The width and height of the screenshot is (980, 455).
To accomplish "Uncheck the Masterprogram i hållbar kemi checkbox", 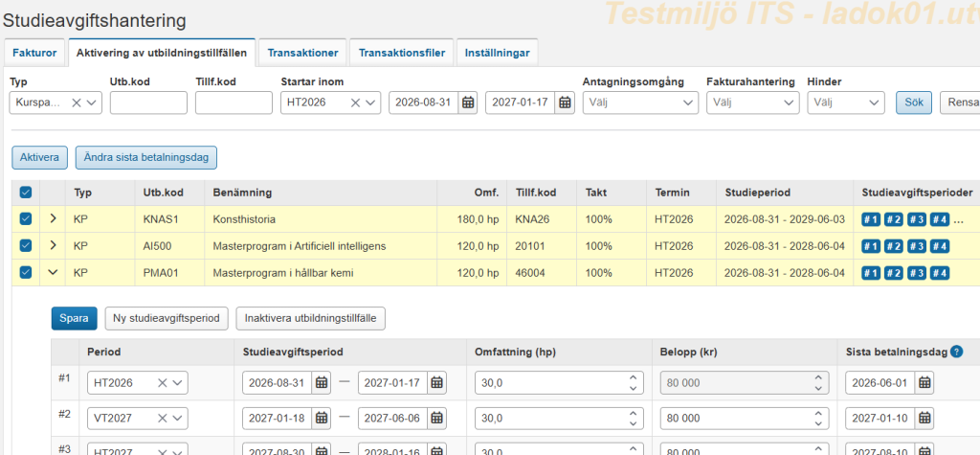I will click(x=26, y=272).
